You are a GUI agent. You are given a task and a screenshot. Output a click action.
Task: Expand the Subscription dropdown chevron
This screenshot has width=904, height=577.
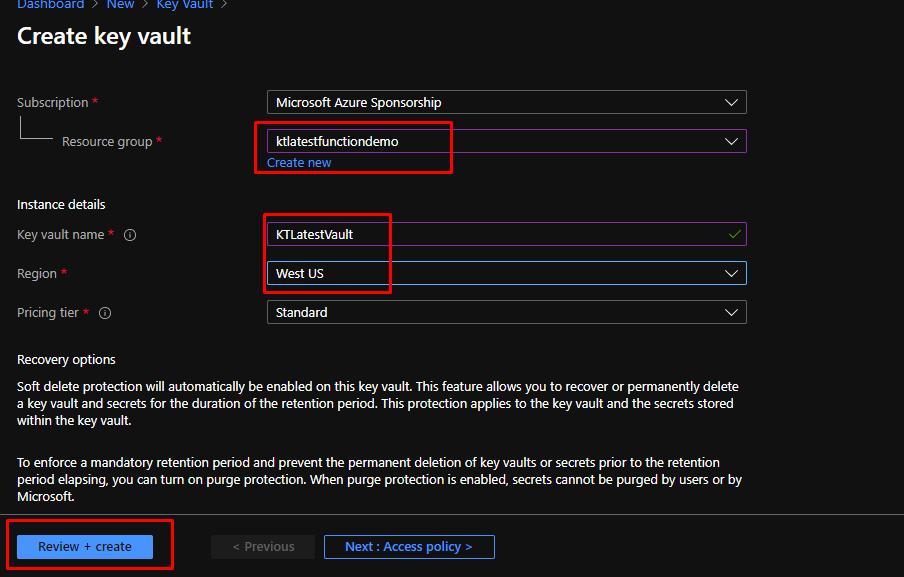pyautogui.click(x=731, y=103)
